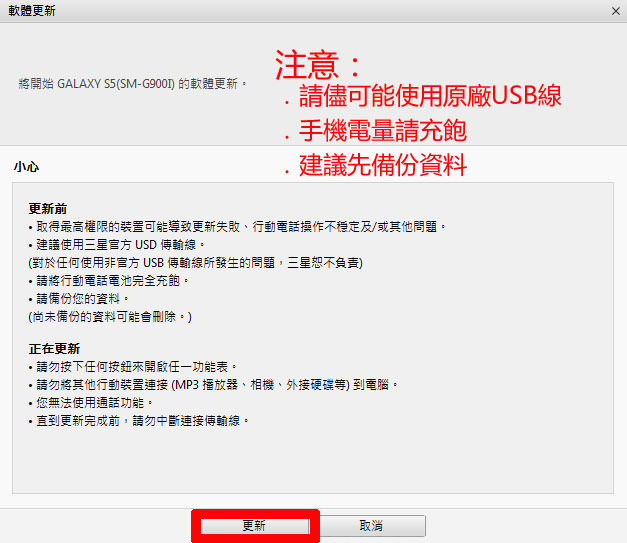Image resolution: width=627 pixels, height=543 pixels.
Task: Click the MP3 播放器 device warning line
Action: (214, 385)
